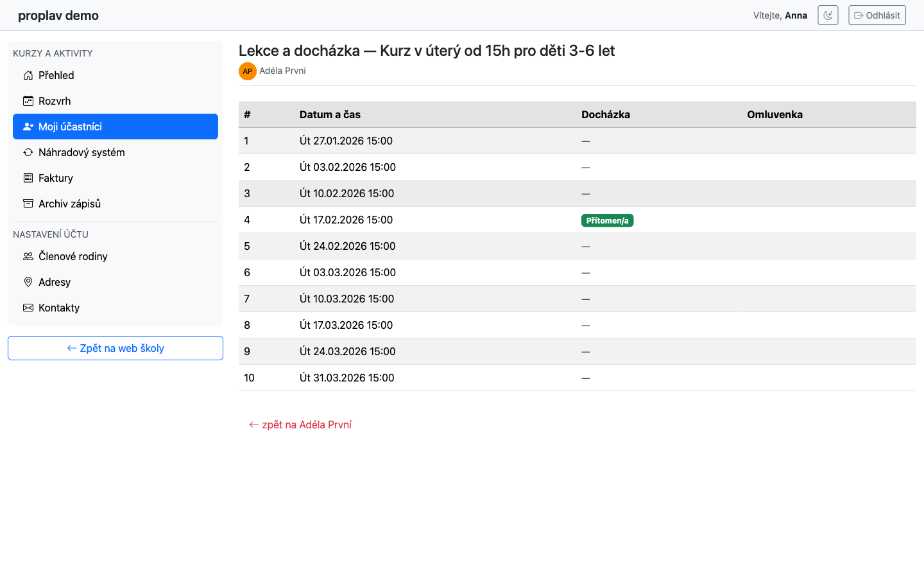This screenshot has width=924, height=578.
Task: Click the orange AP avatar
Action: point(248,71)
